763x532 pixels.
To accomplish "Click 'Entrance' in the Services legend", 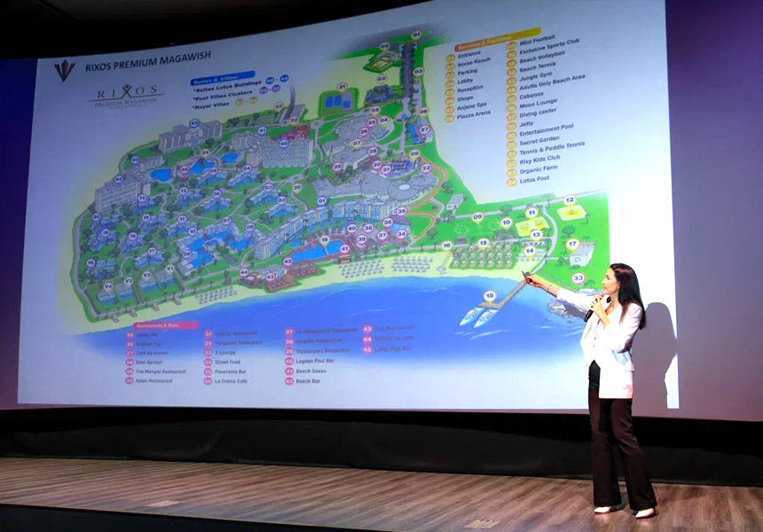I will [x=469, y=54].
